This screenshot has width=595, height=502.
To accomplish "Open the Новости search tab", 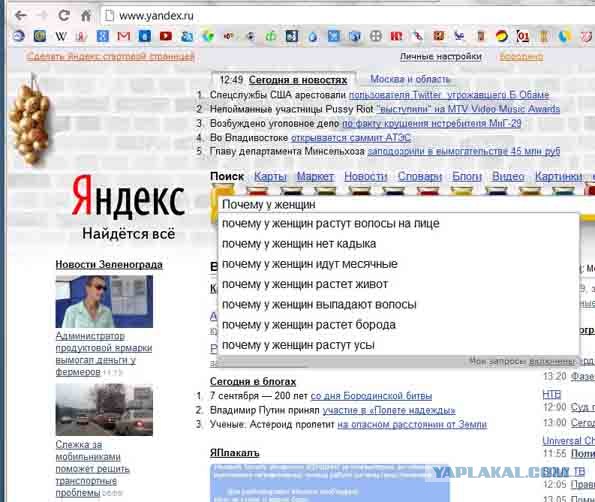I will [366, 176].
